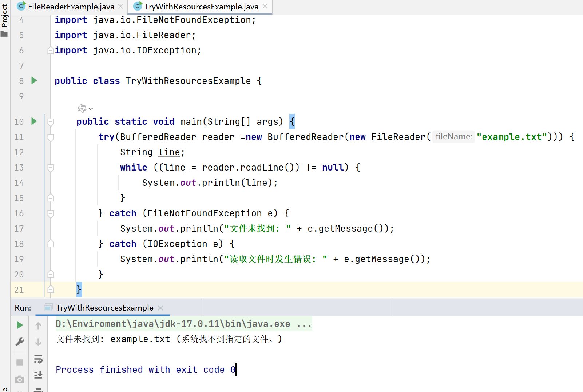
Task: Open run configuration settings via the wrench icon
Action: [20, 341]
